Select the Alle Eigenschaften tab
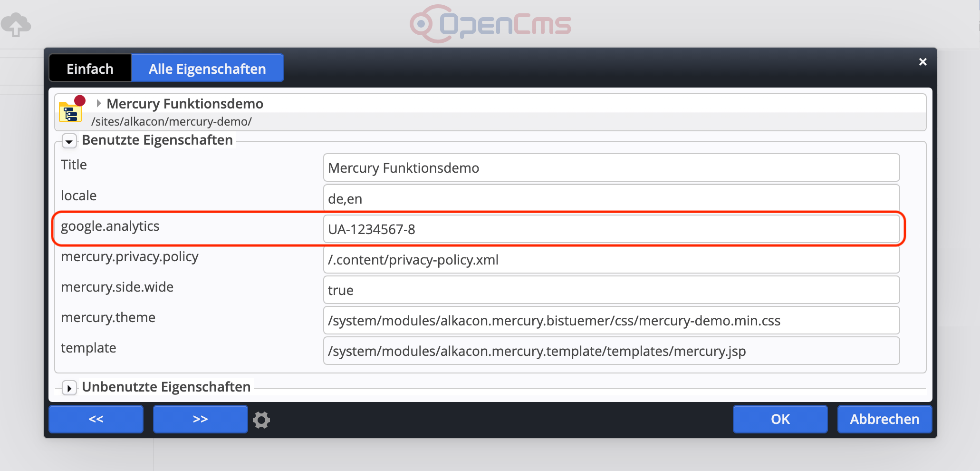Image resolution: width=980 pixels, height=471 pixels. 207,68
